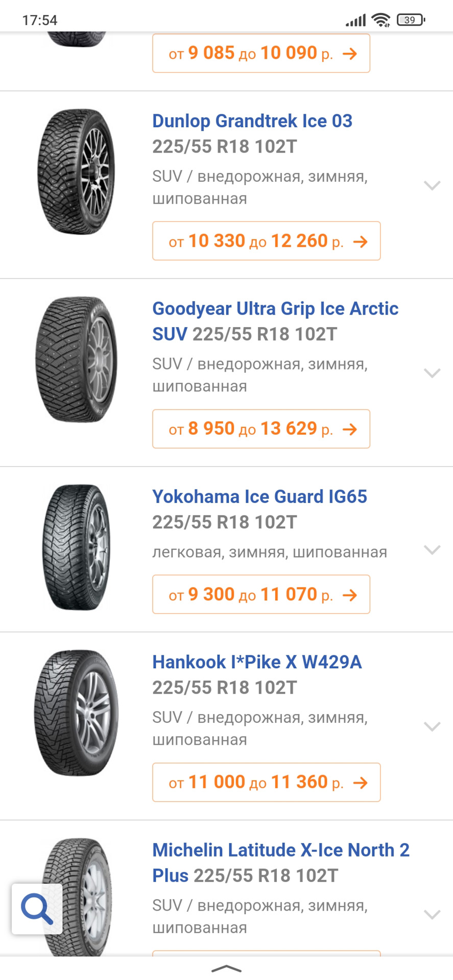This screenshot has width=453, height=980.
Task: Pull up the bottom panel handle
Action: pyautogui.click(x=226, y=968)
